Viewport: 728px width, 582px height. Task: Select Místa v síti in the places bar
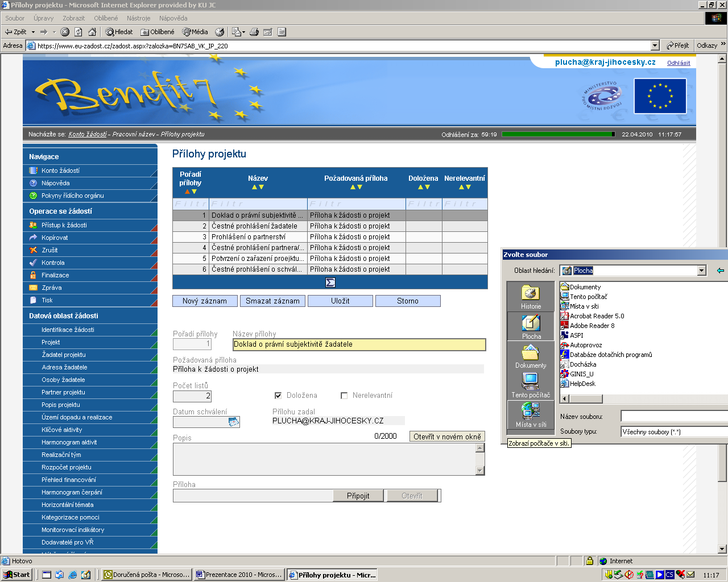[x=531, y=415]
